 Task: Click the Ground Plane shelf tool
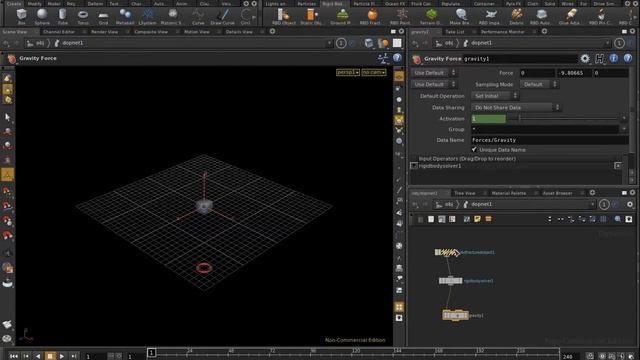(x=342, y=16)
